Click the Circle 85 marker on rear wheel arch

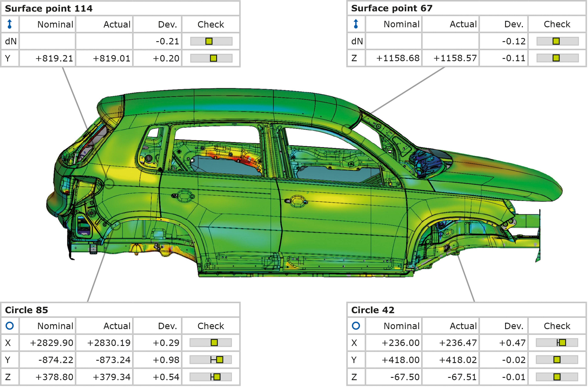(x=116, y=225)
